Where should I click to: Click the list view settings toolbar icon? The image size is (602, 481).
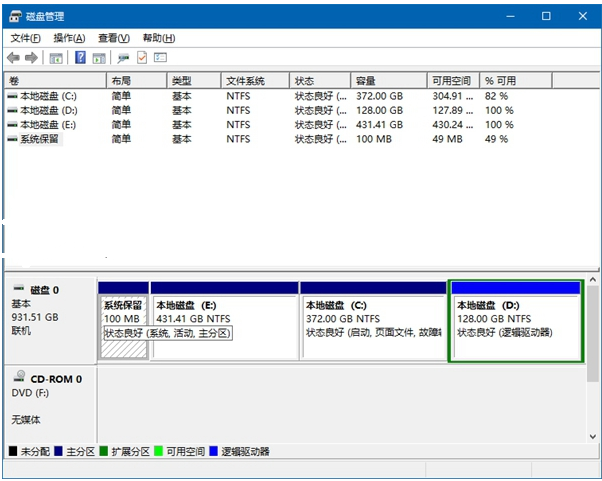click(x=160, y=58)
